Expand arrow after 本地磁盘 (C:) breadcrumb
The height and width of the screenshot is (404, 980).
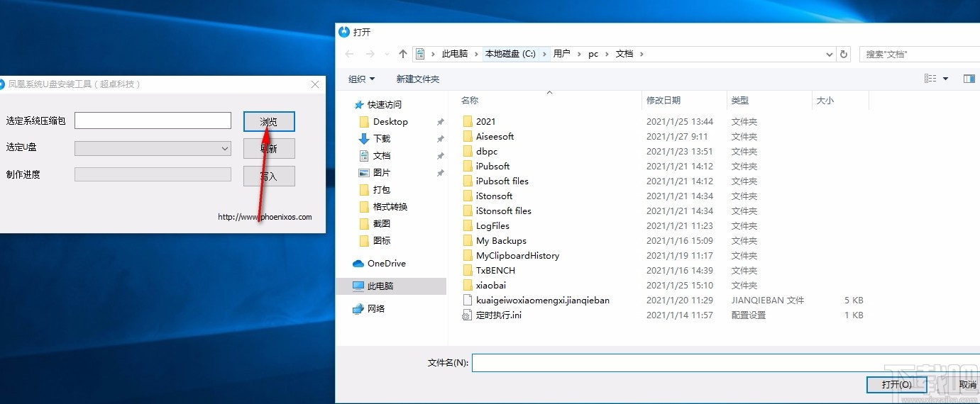(544, 54)
